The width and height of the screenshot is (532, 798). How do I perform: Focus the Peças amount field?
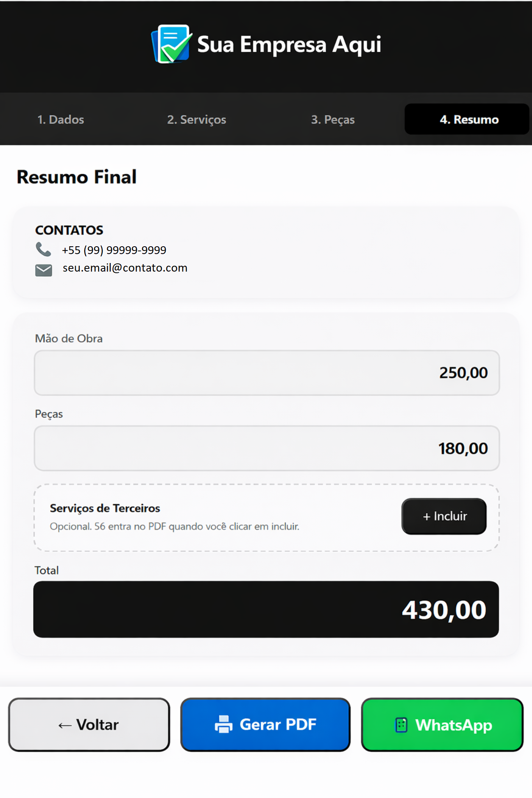click(267, 448)
